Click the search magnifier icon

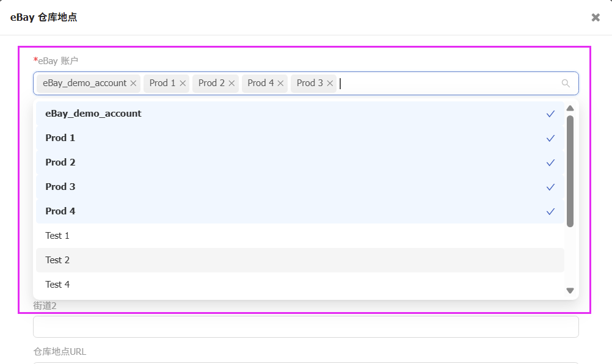tap(566, 84)
